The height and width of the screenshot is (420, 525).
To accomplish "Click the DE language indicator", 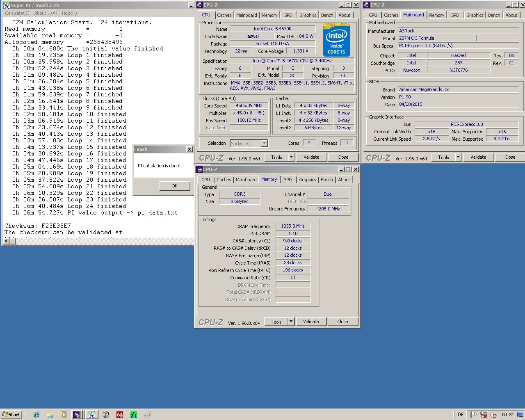I will pos(461,415).
